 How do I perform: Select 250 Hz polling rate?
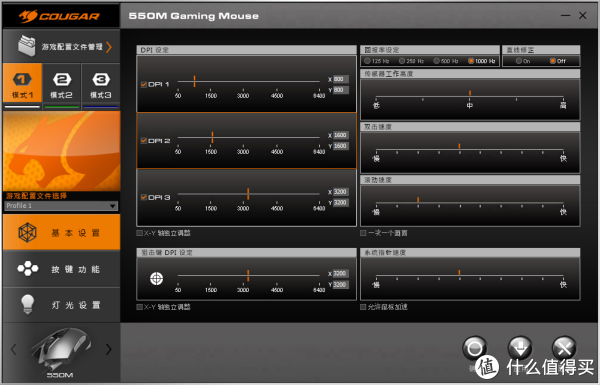pos(402,61)
